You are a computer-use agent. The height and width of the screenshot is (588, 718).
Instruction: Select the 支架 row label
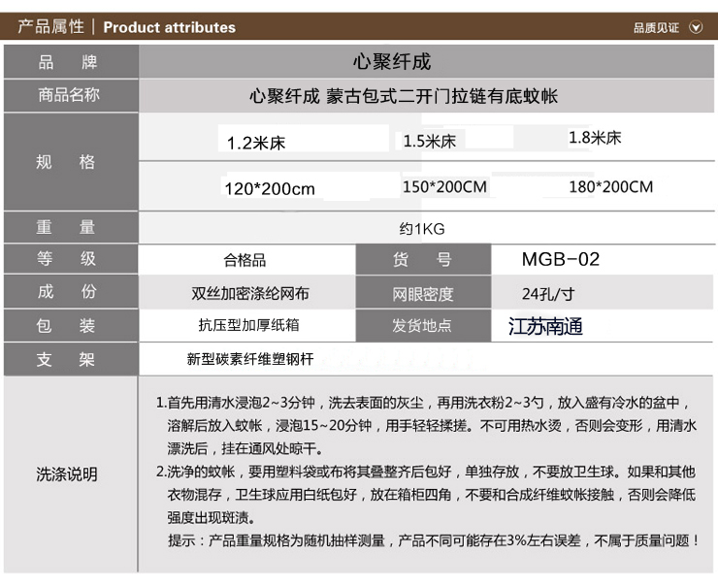pyautogui.click(x=71, y=359)
